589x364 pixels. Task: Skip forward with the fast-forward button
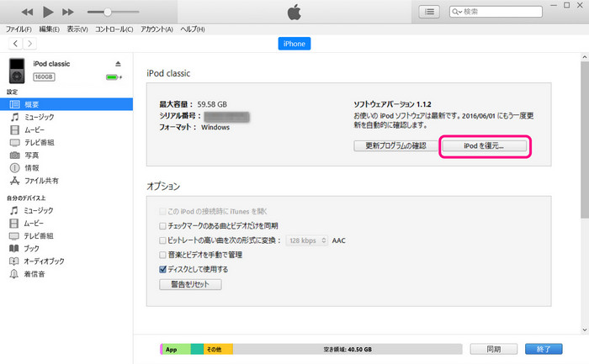tap(68, 12)
